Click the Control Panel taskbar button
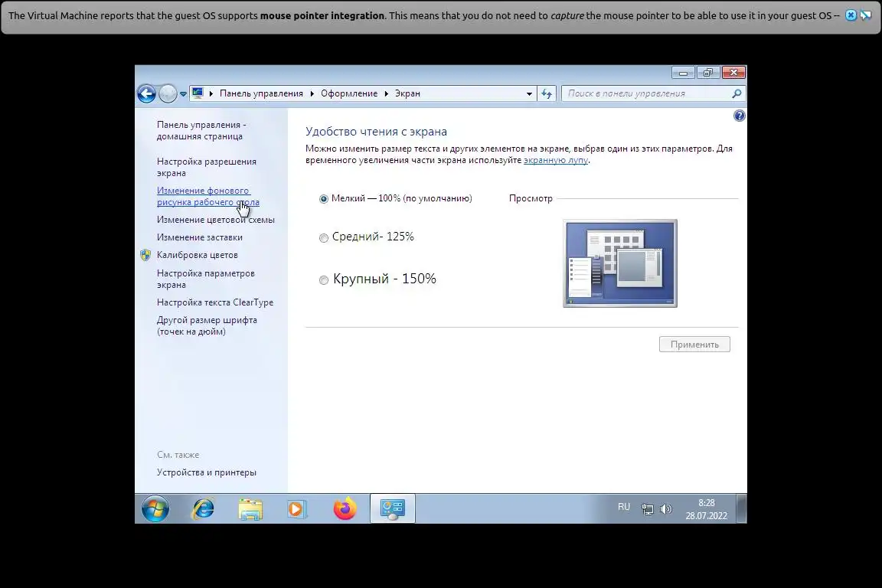 [x=393, y=508]
